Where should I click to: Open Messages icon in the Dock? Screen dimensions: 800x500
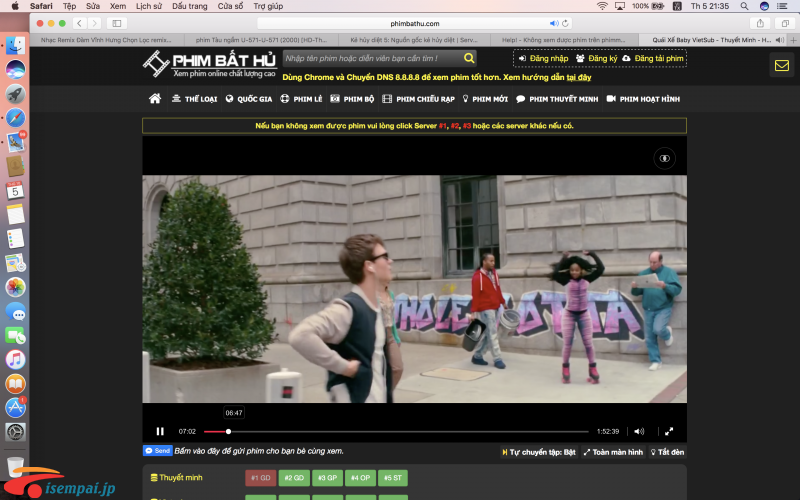click(15, 311)
